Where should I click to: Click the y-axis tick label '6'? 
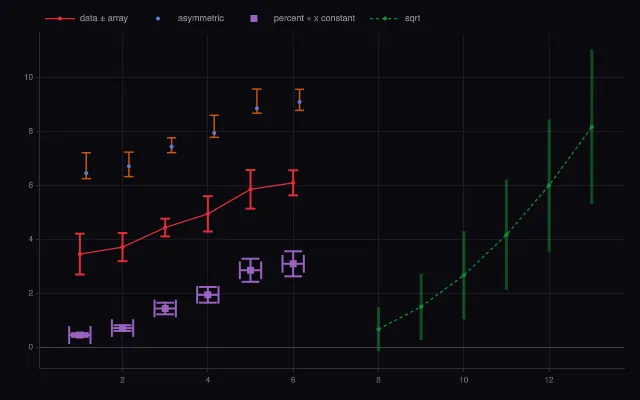[31, 185]
